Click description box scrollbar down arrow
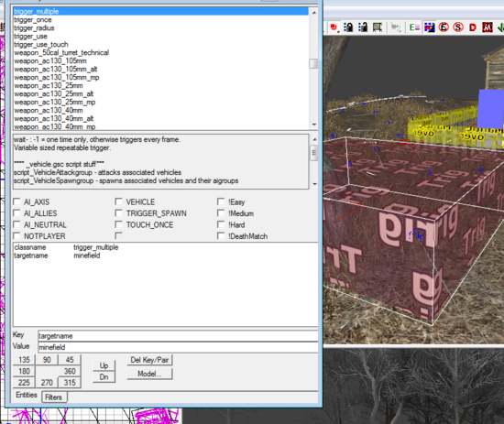The height and width of the screenshot is (424, 504). pyautogui.click(x=313, y=184)
